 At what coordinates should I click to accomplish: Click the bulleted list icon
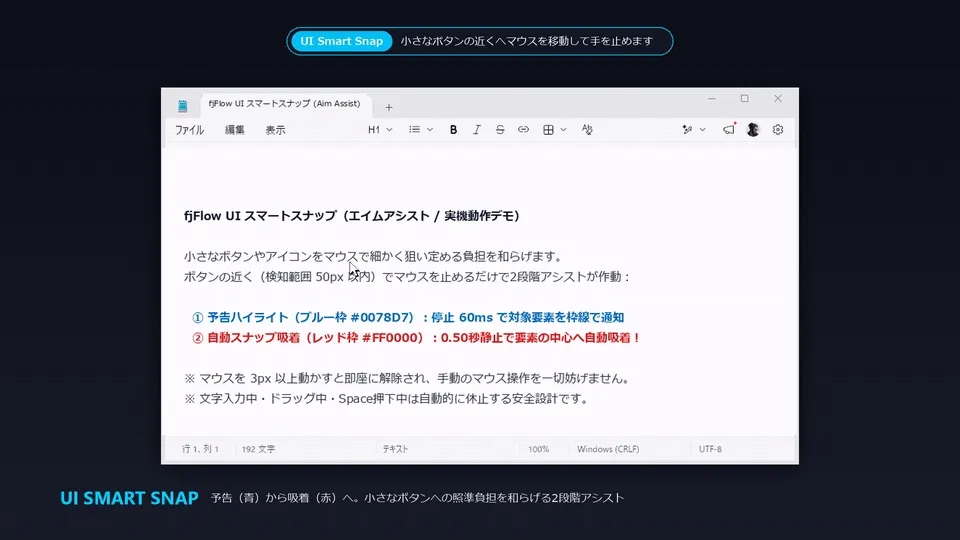(414, 130)
